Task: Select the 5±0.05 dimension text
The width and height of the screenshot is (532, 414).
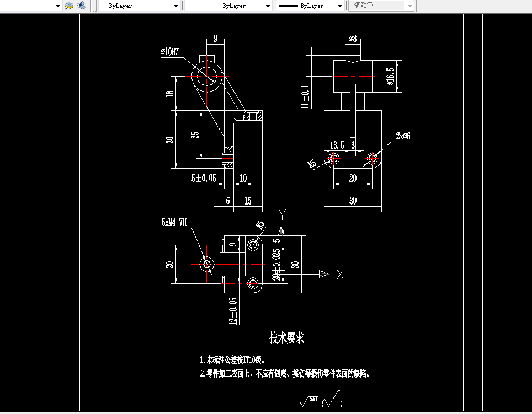Action: [x=204, y=178]
